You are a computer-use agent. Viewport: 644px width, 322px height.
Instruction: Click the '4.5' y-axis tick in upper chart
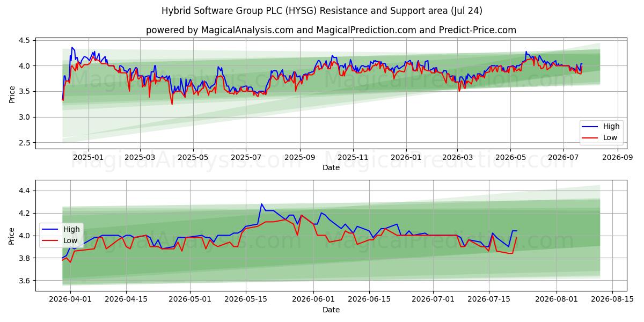pos(26,40)
